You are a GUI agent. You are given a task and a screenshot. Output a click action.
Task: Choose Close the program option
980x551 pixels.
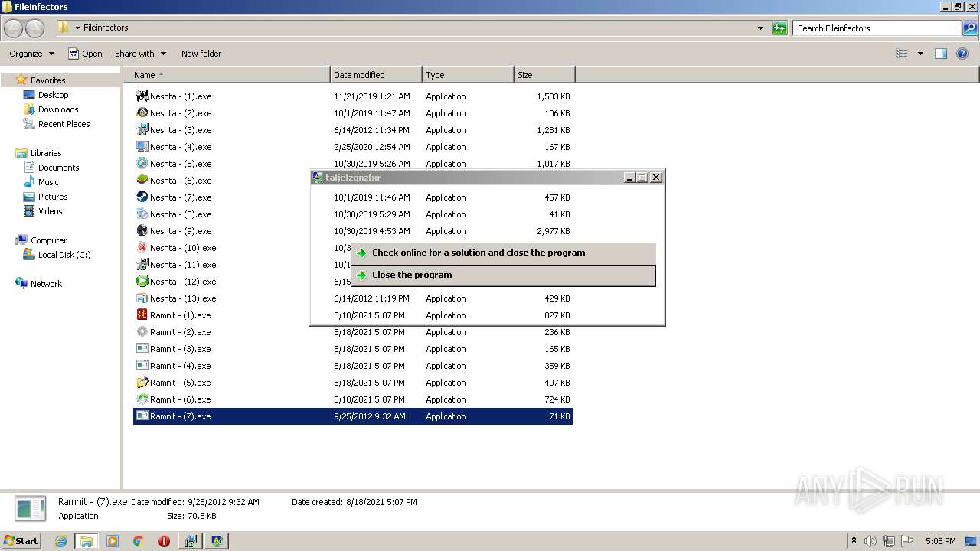[x=504, y=275]
